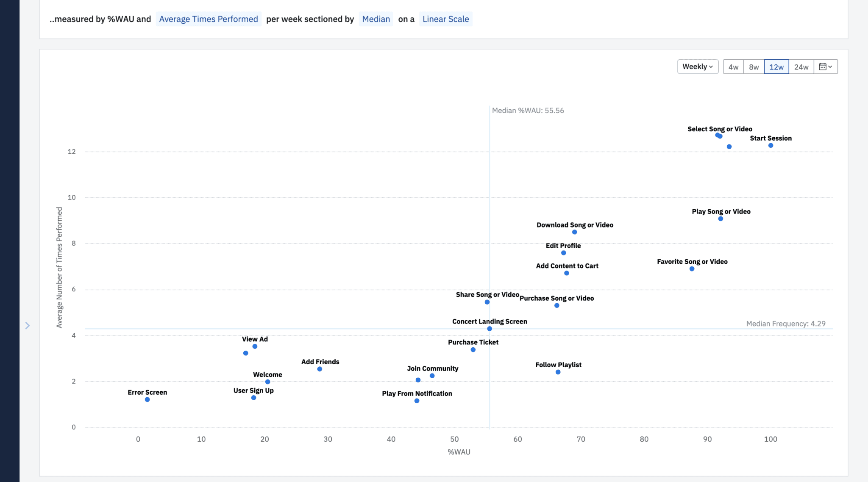Click the currently active 12w button
Image resolution: width=868 pixels, height=482 pixels.
(777, 66)
